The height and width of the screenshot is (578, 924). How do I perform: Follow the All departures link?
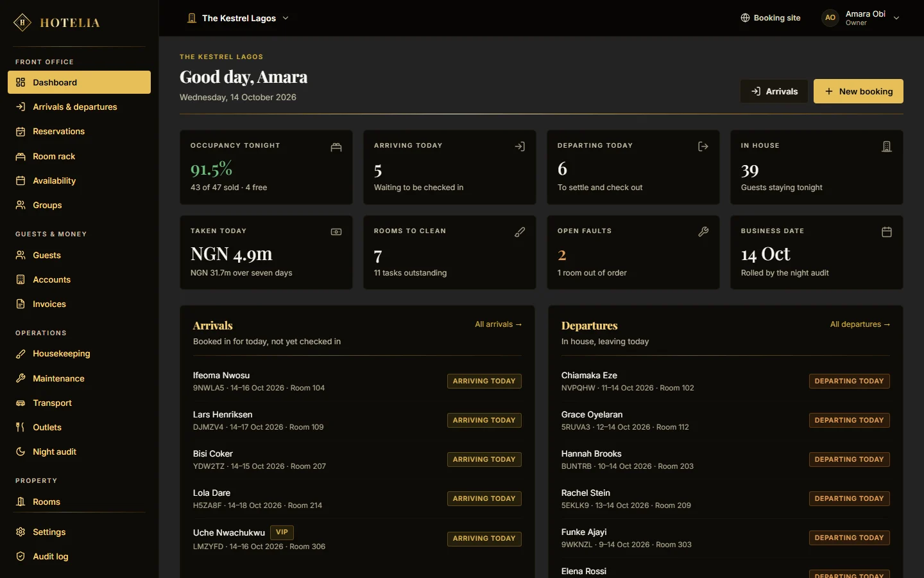tap(860, 324)
